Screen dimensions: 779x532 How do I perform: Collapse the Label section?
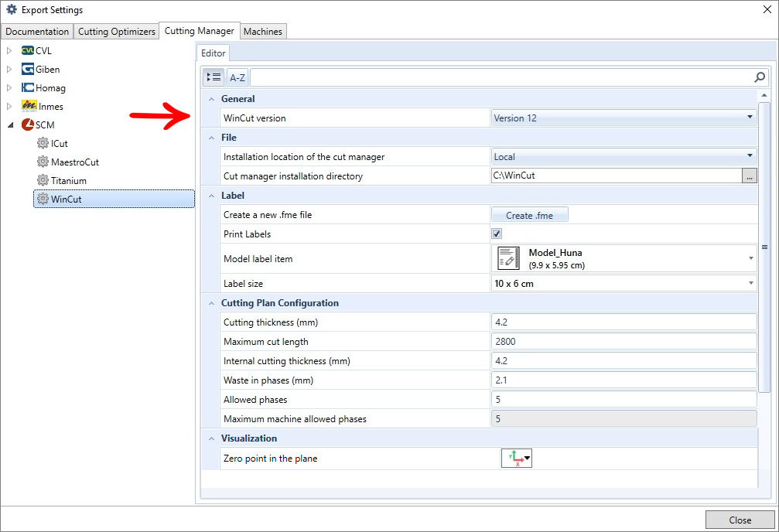[212, 196]
